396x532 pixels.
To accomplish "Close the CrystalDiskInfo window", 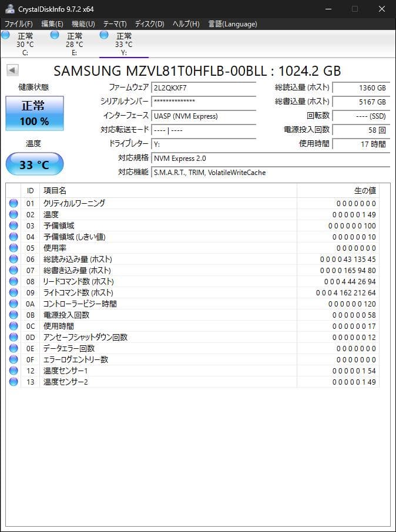I will 382,9.
